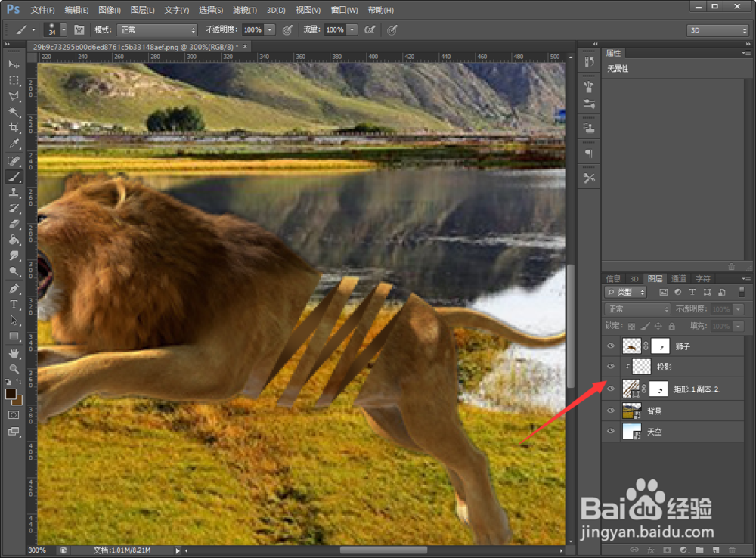Switch to the 信息 tab
Image resolution: width=756 pixels, height=558 pixels.
613,279
